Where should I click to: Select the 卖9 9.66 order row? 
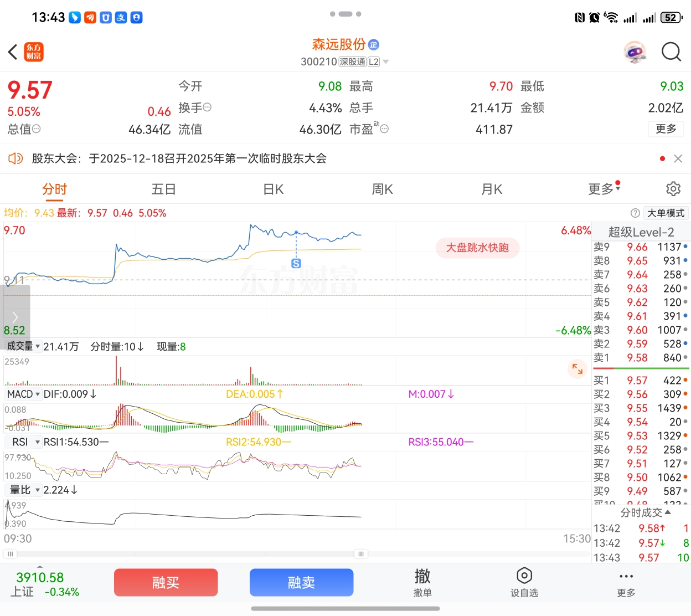(641, 247)
